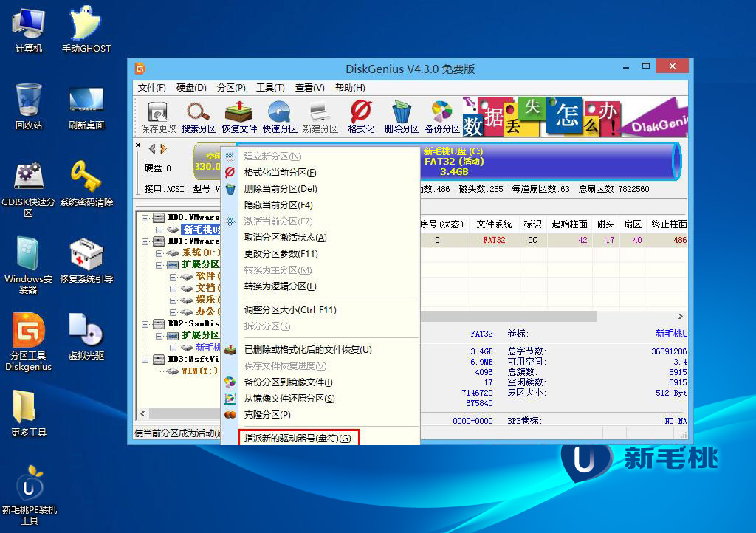Choose 取消分区激活状态(A) menu entry
Screen dimensions: 756x533
(x=320, y=238)
